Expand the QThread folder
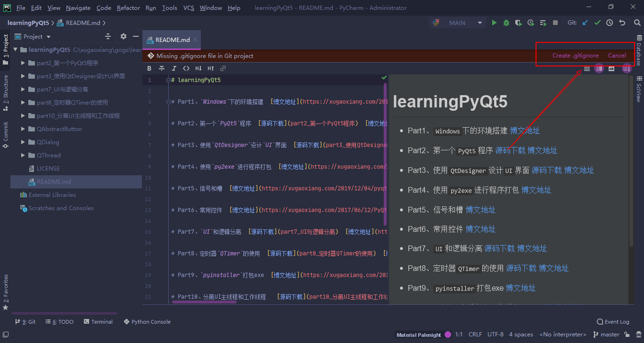 23,155
